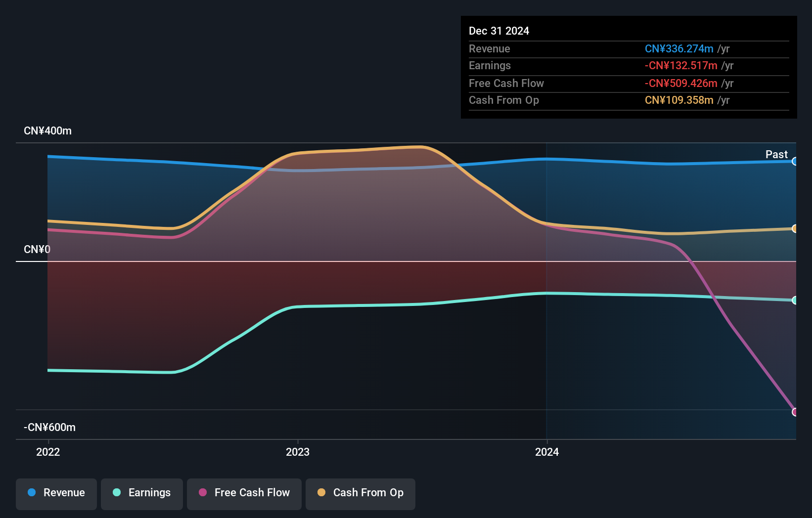The width and height of the screenshot is (812, 518).
Task: Click the cash from op value CN¥109.358m
Action: [x=679, y=100]
